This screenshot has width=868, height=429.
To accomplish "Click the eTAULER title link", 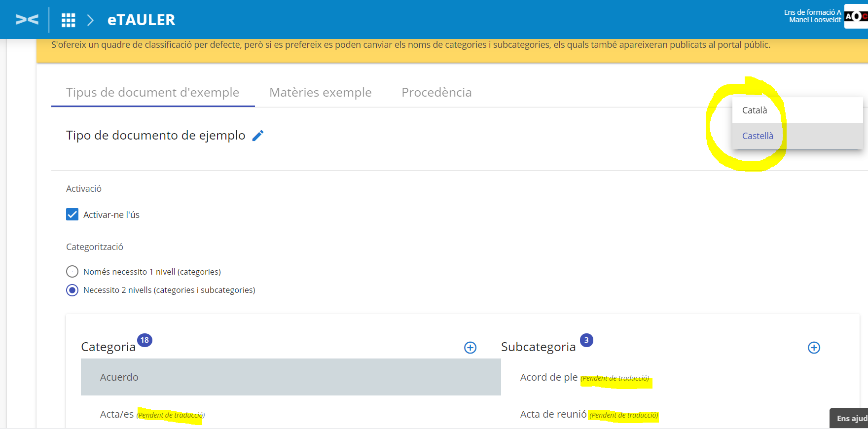I will pos(141,20).
